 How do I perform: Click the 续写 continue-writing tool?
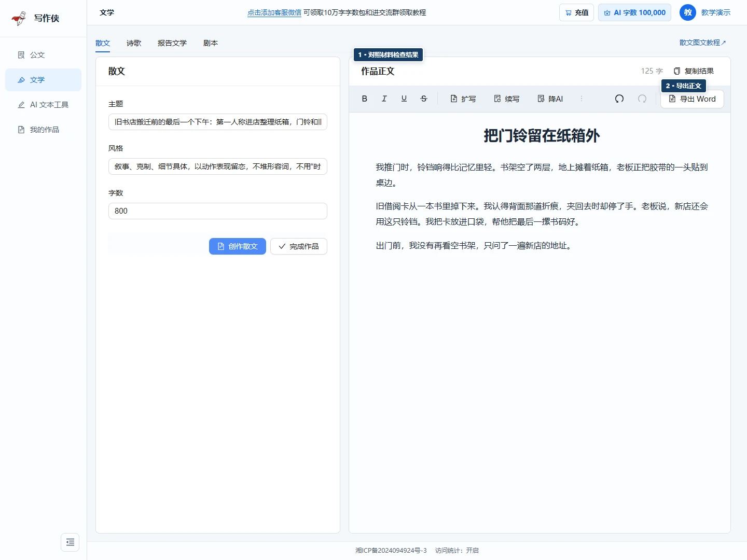(507, 99)
